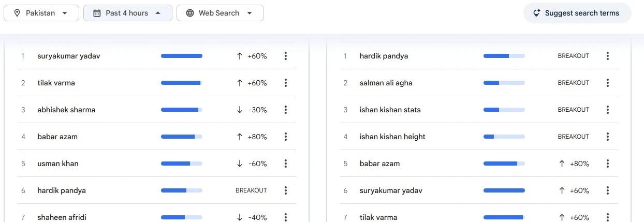Expand the Web Search type dropdown
This screenshot has width=644, height=222.
tap(220, 13)
